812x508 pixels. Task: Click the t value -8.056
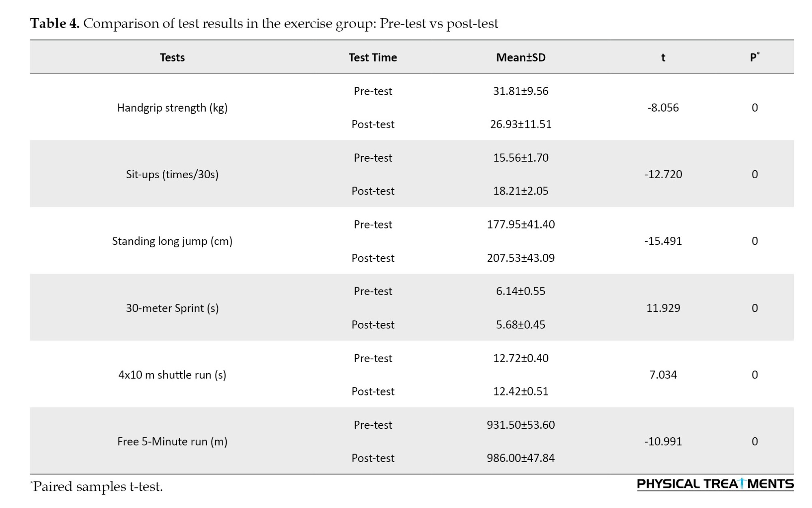[x=663, y=108]
